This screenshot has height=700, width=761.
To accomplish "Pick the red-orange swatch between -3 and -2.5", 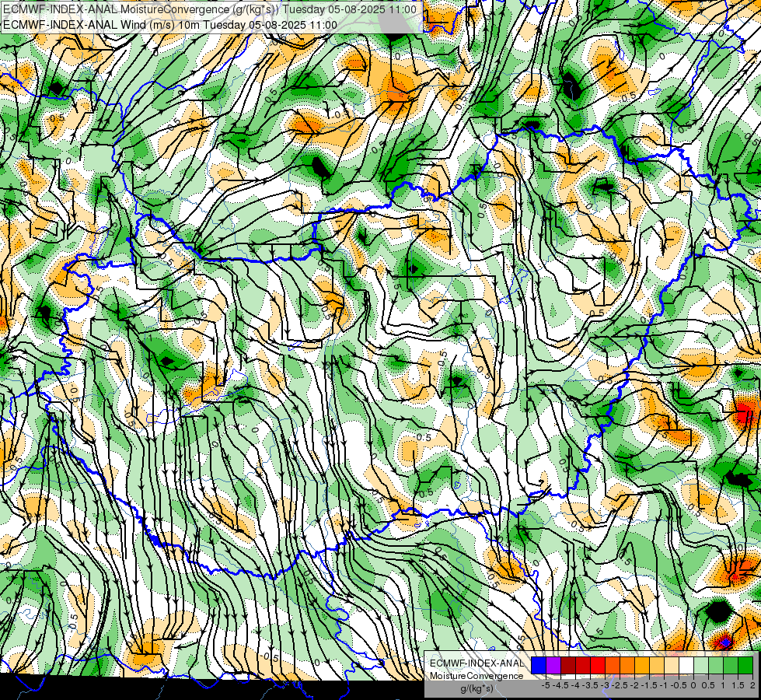I will click(613, 666).
